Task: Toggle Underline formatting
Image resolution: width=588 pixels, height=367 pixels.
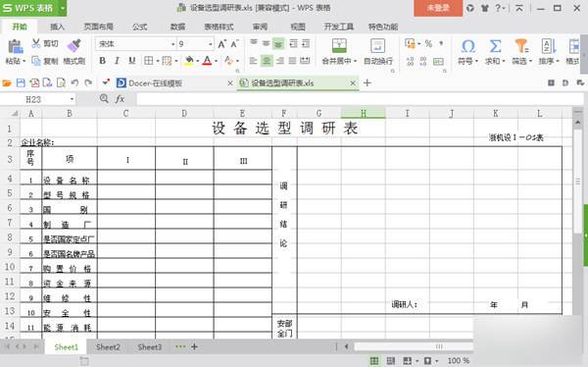Action: pos(131,61)
